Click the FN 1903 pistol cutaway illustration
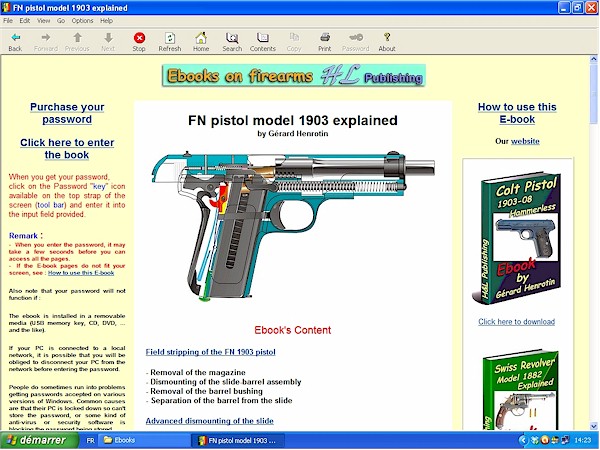This screenshot has width=600, height=450. tap(293, 226)
